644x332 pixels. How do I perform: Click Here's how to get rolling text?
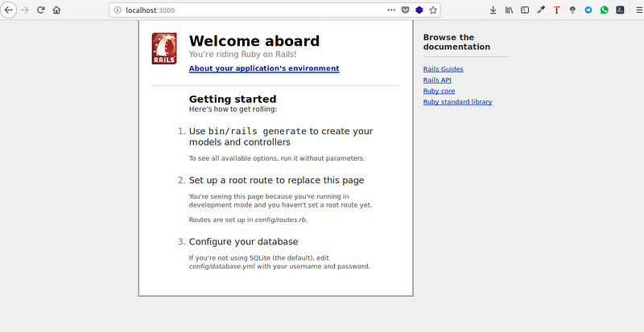(x=233, y=109)
